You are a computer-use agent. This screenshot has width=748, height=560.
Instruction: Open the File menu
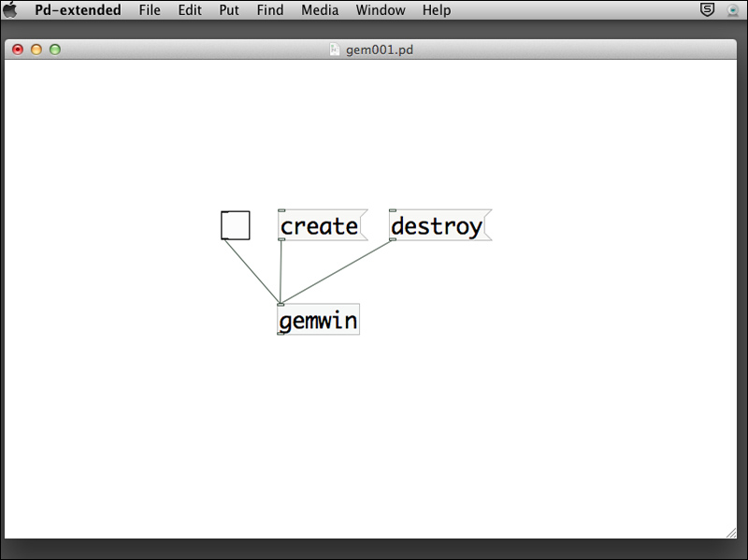(150, 10)
